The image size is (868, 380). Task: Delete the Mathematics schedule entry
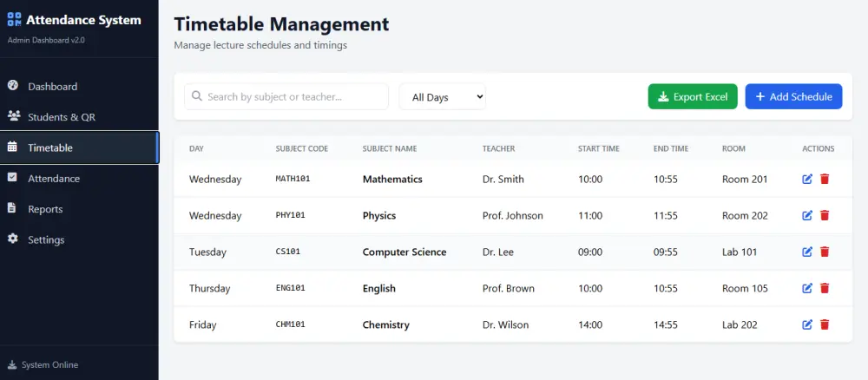tap(825, 180)
